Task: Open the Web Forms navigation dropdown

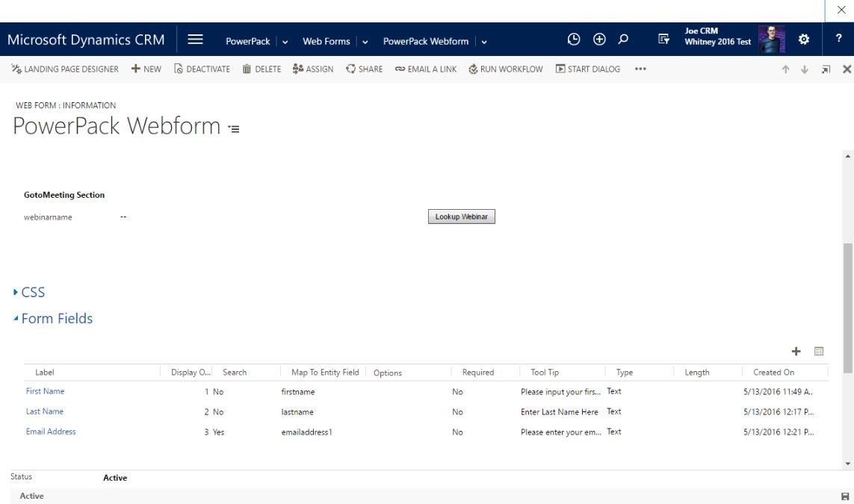Action: click(365, 42)
